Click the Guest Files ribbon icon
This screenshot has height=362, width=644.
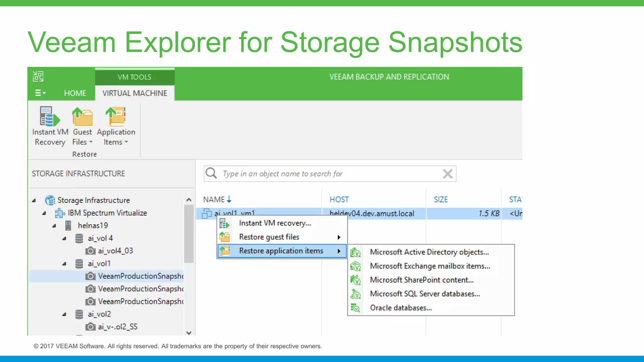point(82,116)
